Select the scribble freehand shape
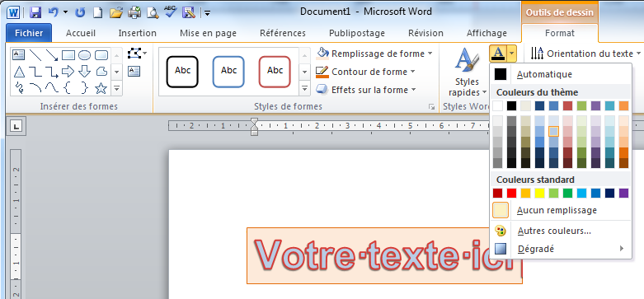 click(x=19, y=88)
